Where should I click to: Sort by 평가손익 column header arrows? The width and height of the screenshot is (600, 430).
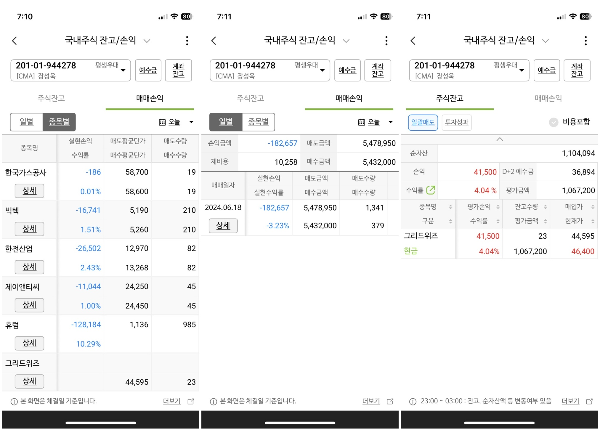click(x=498, y=207)
